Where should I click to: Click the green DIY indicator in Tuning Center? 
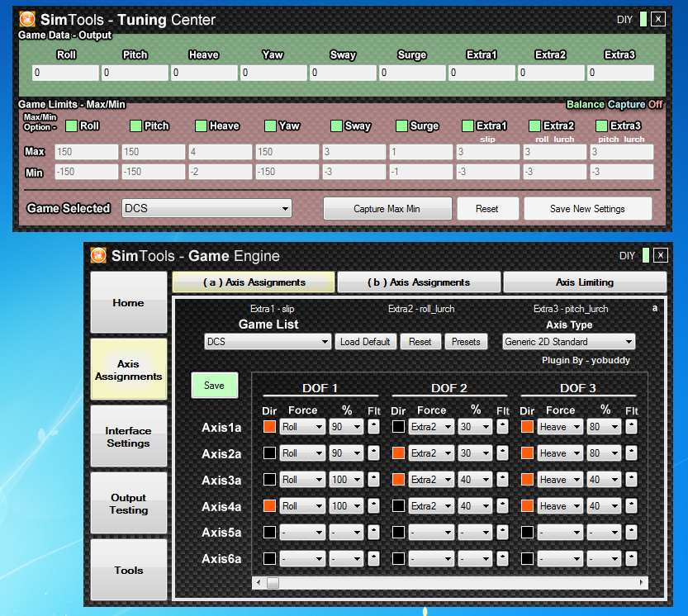coord(643,19)
